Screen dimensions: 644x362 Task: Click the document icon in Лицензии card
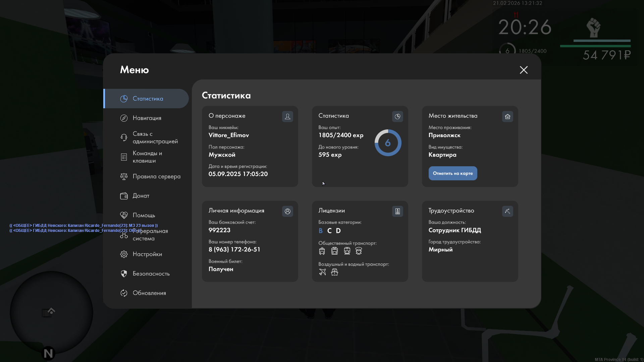point(397,211)
